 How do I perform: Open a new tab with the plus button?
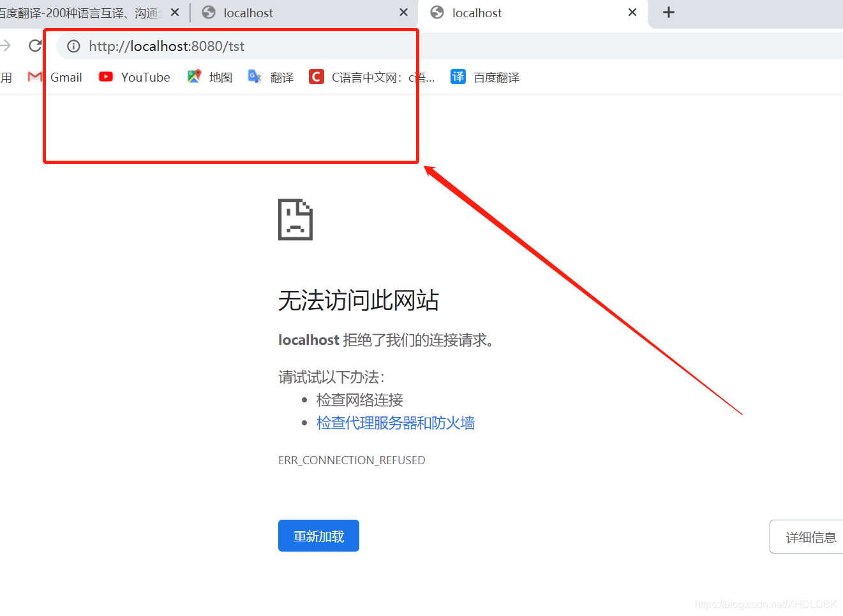click(x=669, y=11)
